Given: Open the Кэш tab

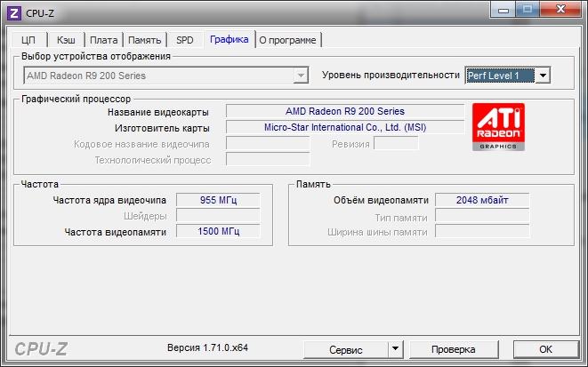Looking at the screenshot, I should (x=66, y=40).
